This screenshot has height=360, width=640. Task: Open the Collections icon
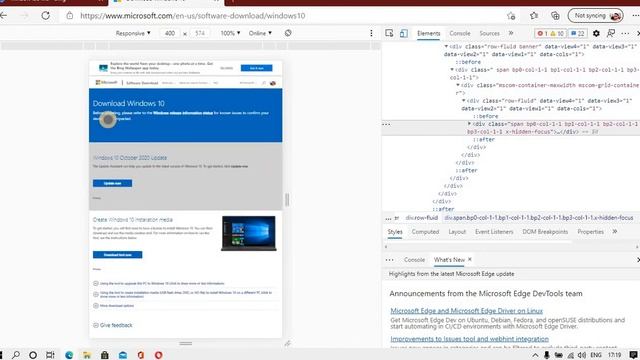pyautogui.click(x=555, y=16)
